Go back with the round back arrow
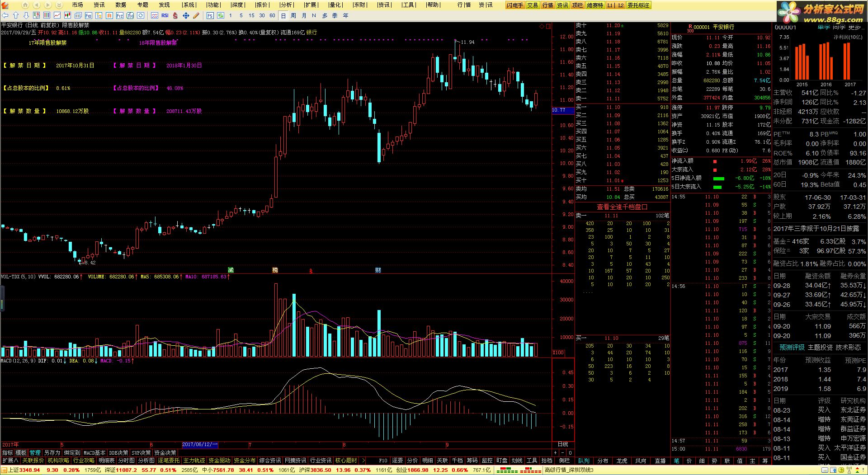868x475 pixels. point(37,5)
